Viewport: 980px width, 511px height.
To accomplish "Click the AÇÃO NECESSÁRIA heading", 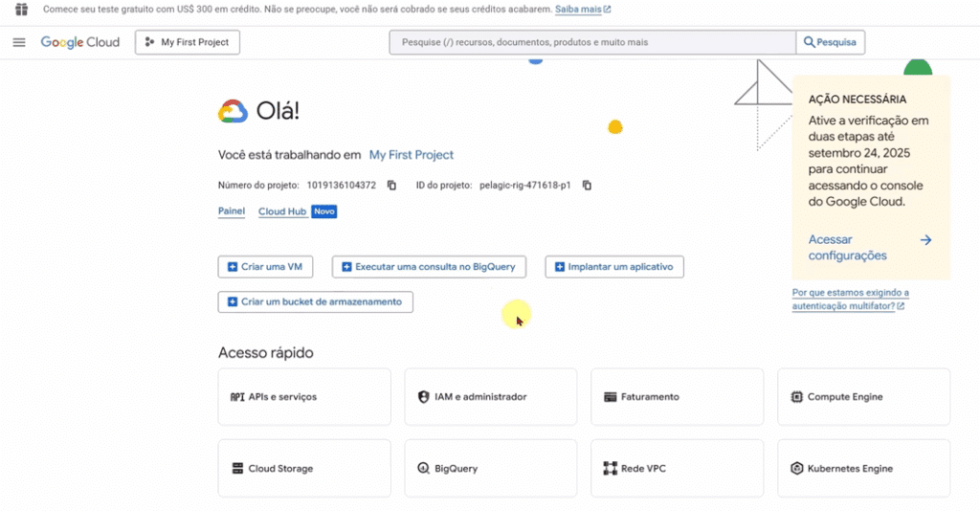I will pyautogui.click(x=857, y=100).
